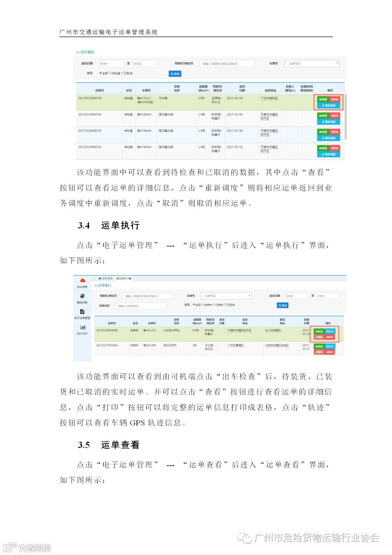The width and height of the screenshot is (392, 555).
Task: Open the 统计分析 chart icon in sidebar
Action: (82, 327)
